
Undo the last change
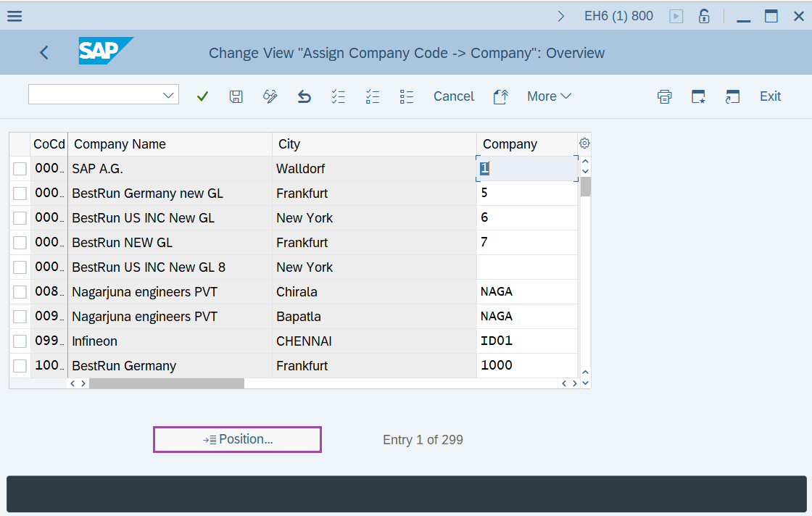pyautogui.click(x=304, y=96)
